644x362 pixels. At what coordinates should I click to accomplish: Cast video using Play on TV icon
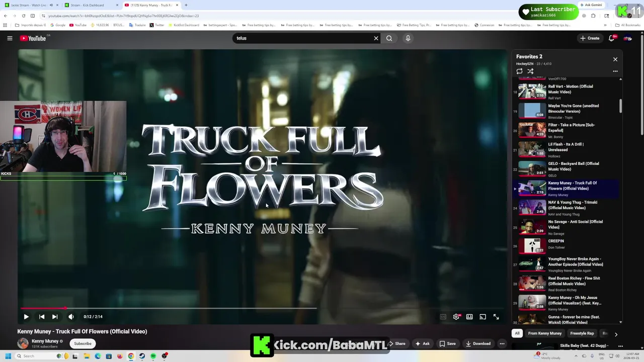point(482,317)
